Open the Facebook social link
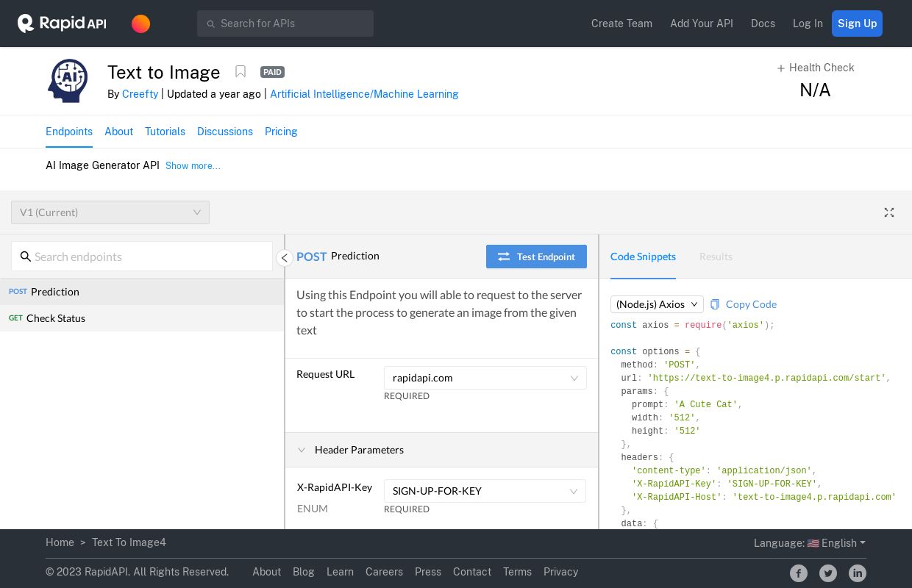This screenshot has width=912, height=588. 799,573
